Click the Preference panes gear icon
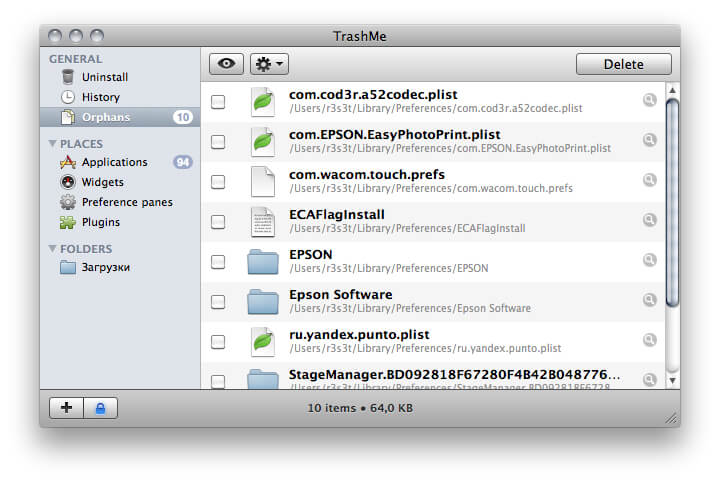 (68, 202)
